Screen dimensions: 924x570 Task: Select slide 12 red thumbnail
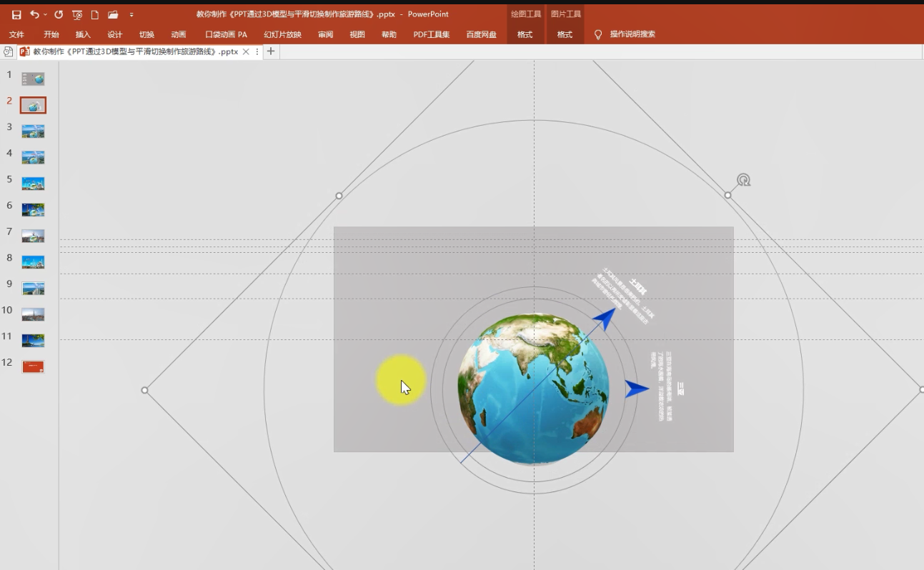33,366
